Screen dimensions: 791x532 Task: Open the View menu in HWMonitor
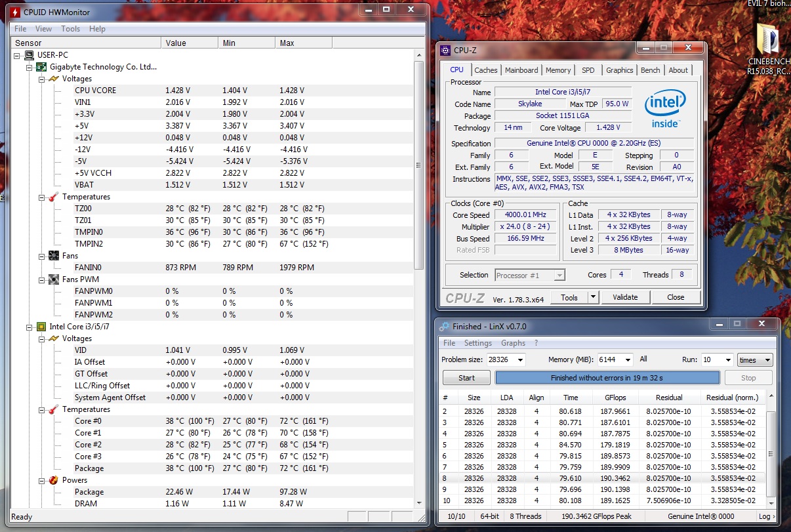pyautogui.click(x=43, y=29)
